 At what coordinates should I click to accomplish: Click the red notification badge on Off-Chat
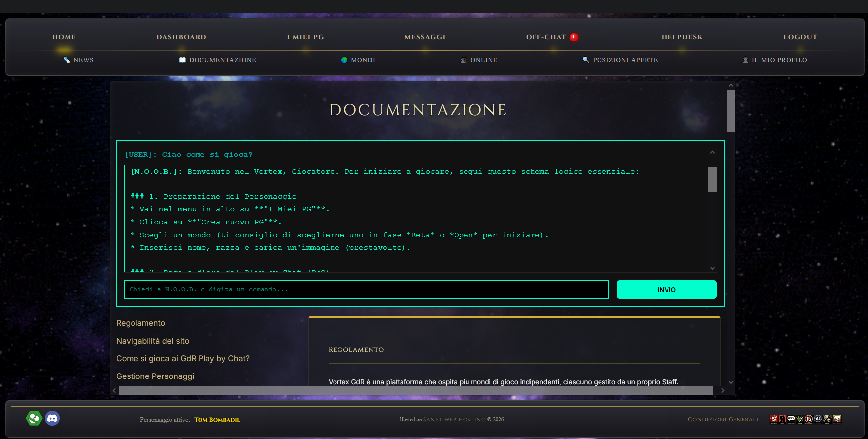click(x=574, y=37)
